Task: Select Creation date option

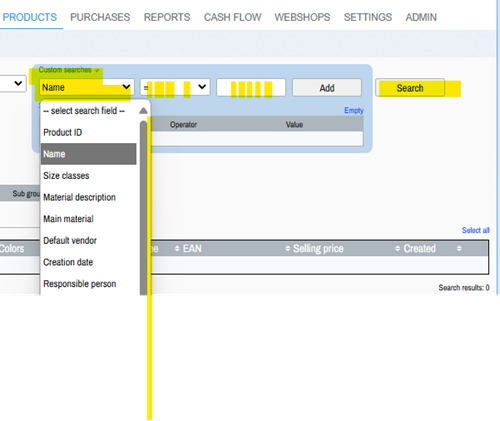Action: pos(88,262)
